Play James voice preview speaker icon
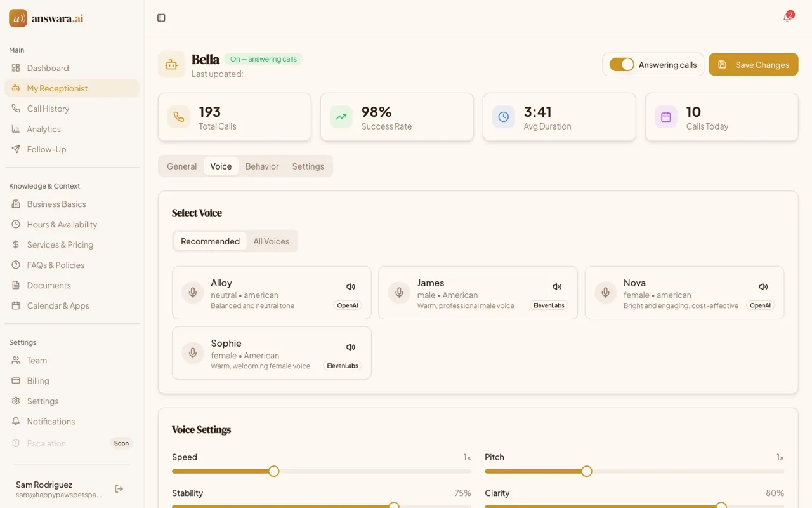This screenshot has width=812, height=508. [x=557, y=287]
